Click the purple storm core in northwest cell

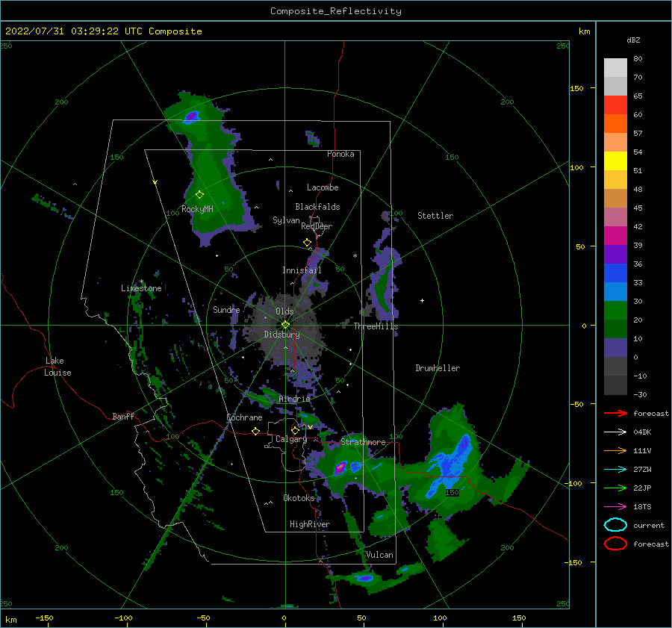pyautogui.click(x=193, y=115)
